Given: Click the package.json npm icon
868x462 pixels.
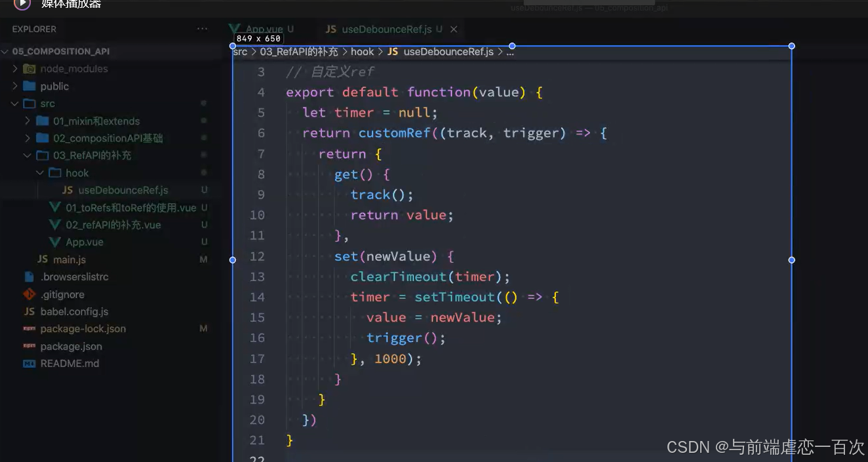Looking at the screenshot, I should pos(30,346).
